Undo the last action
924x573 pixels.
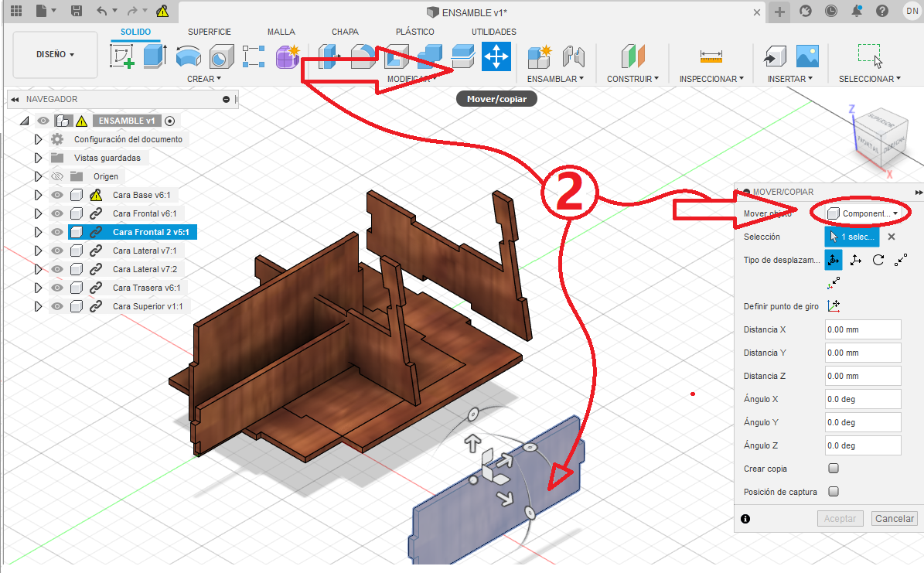103,11
